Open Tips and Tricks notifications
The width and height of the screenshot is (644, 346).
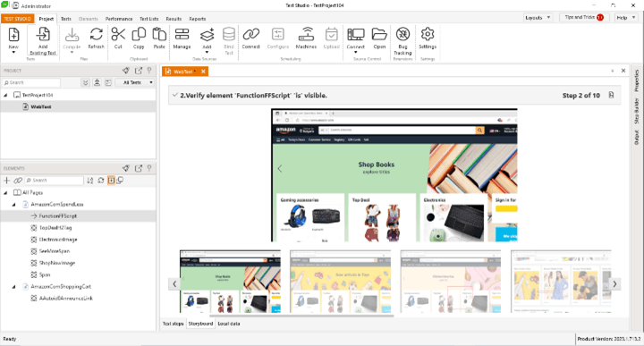(584, 17)
